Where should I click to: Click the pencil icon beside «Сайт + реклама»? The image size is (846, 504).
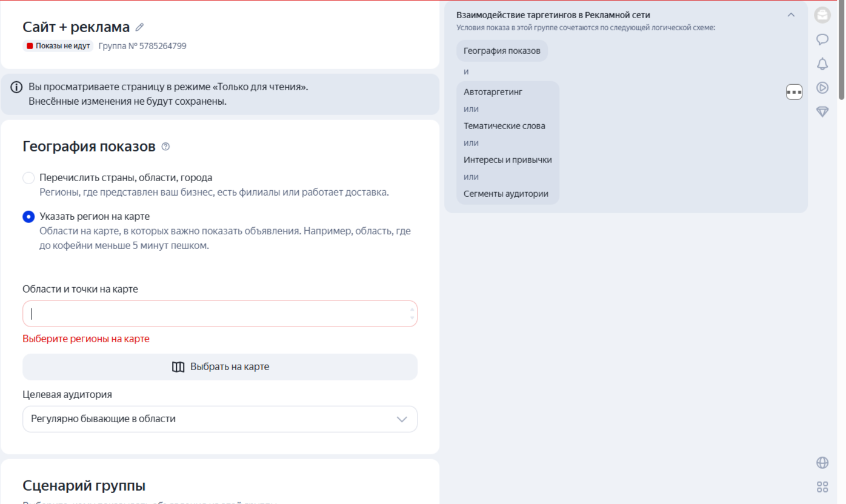[x=139, y=27]
